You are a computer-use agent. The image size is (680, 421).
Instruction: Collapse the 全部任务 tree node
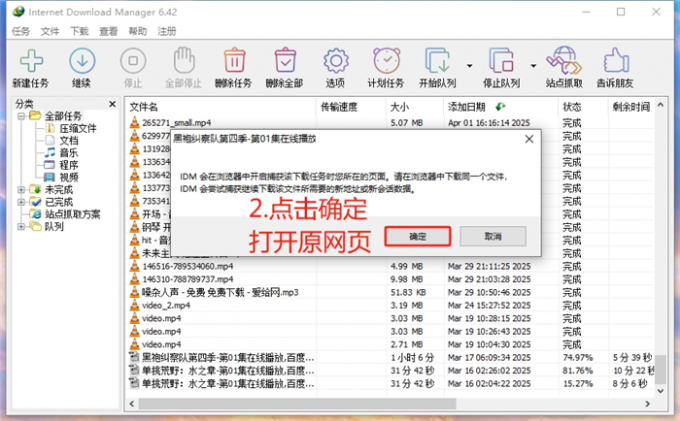tap(21, 116)
